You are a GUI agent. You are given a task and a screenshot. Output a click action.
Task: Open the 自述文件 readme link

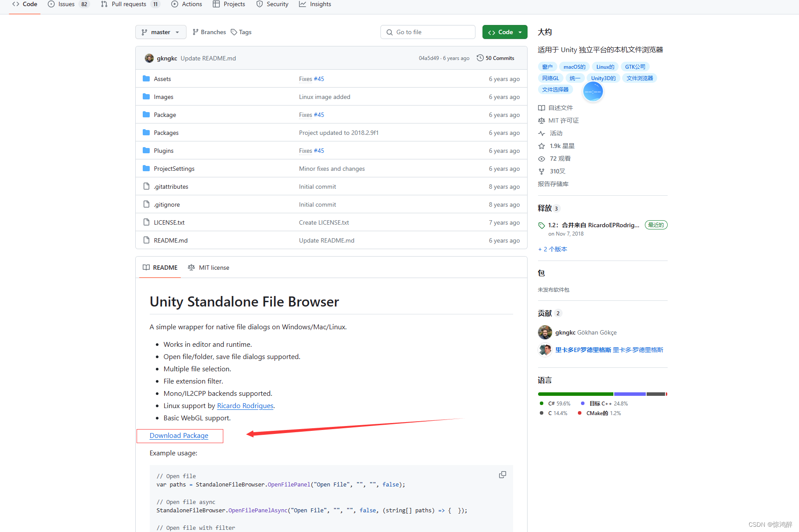[556, 108]
